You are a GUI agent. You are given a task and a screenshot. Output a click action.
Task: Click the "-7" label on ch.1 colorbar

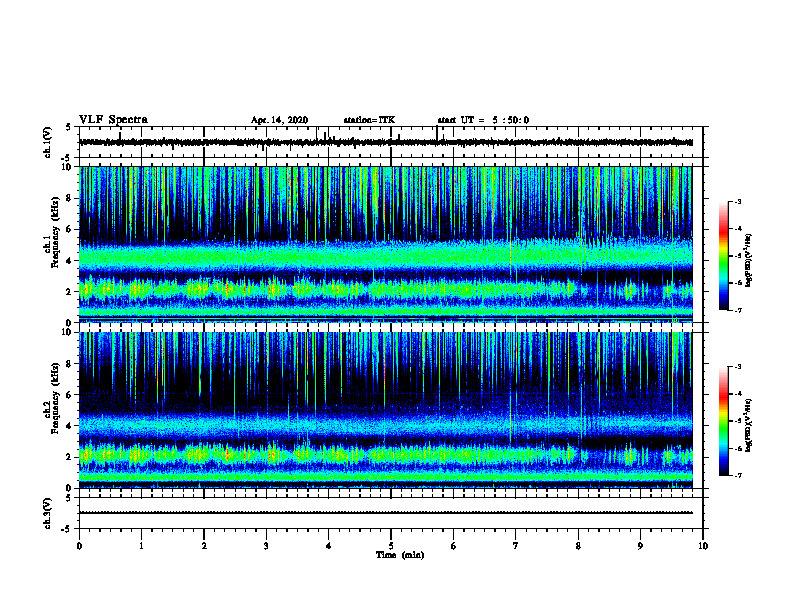pos(737,310)
